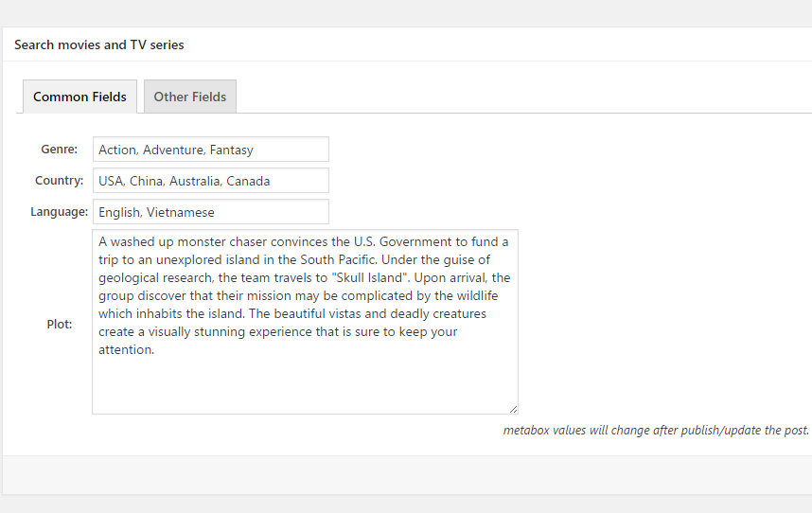
Task: Click the empty area of Plot textarea
Action: (305, 383)
